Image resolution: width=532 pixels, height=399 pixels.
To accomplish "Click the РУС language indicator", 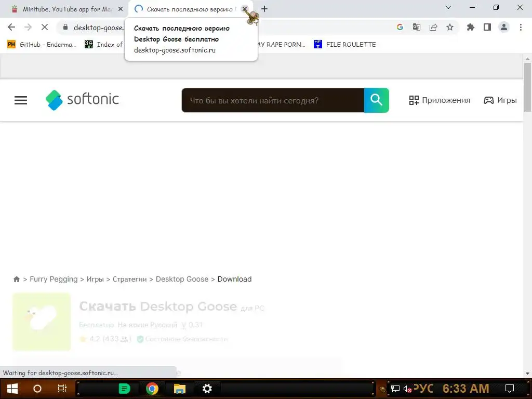I will [x=423, y=388].
